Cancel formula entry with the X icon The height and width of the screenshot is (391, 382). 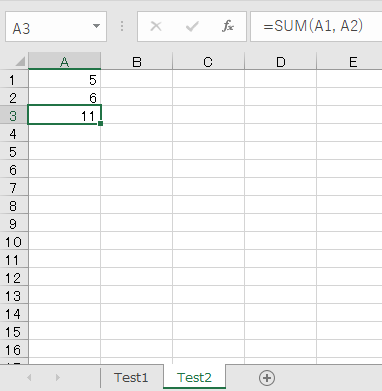tap(156, 26)
